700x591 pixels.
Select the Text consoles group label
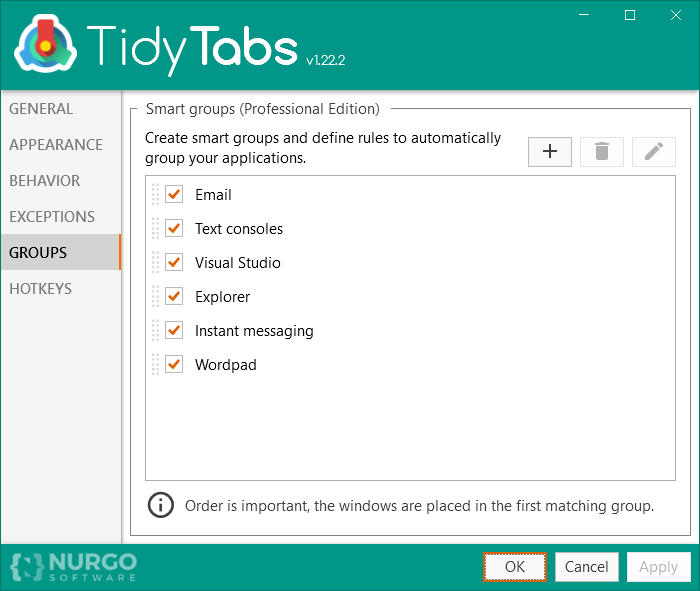click(239, 229)
